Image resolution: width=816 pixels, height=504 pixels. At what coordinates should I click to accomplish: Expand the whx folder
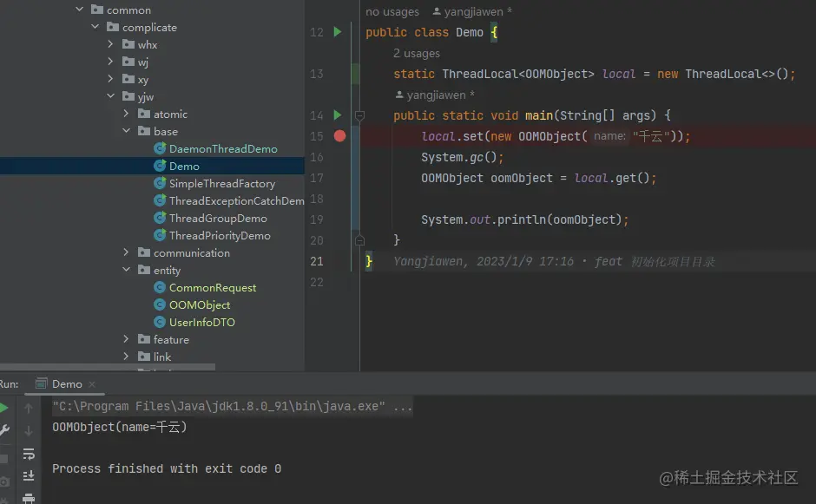click(110, 44)
